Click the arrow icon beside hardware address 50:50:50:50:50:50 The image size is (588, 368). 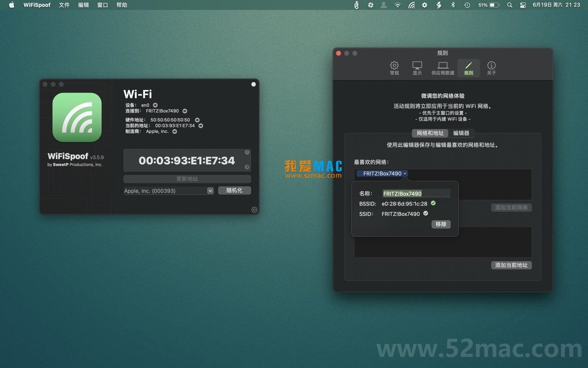[x=197, y=120]
